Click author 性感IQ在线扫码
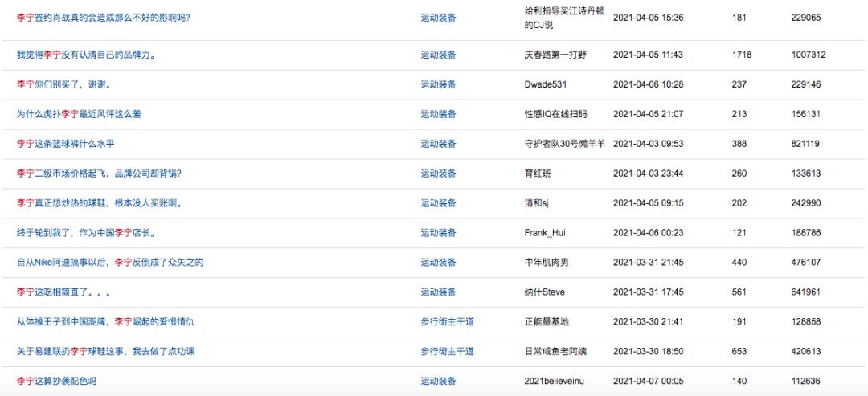 556,114
